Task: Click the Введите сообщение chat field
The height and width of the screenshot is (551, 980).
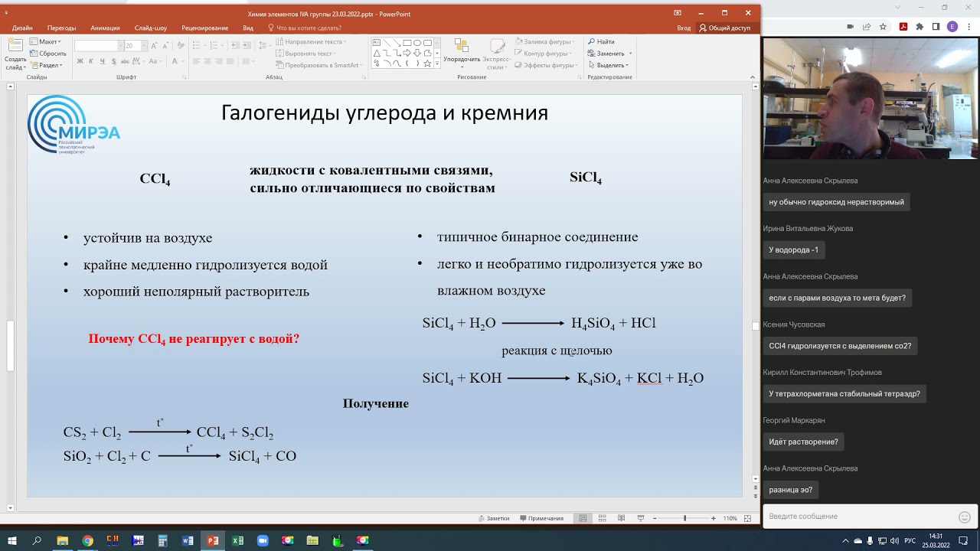Action: coord(857,517)
